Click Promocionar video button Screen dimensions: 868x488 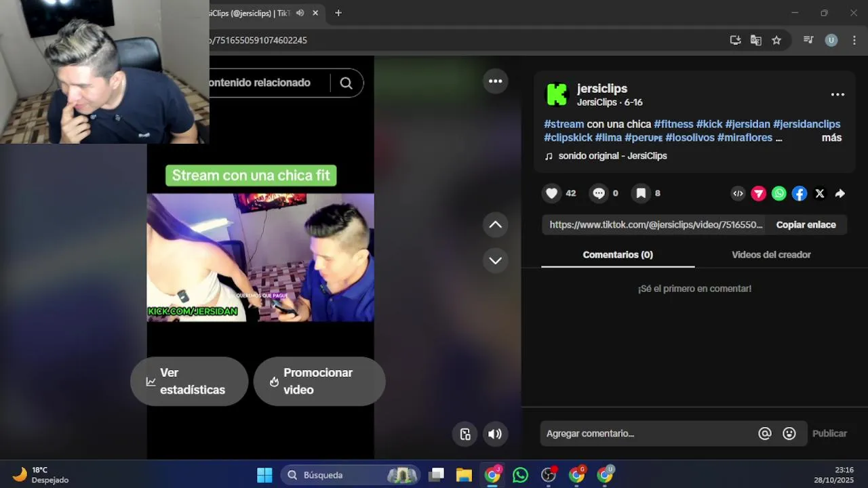(319, 382)
